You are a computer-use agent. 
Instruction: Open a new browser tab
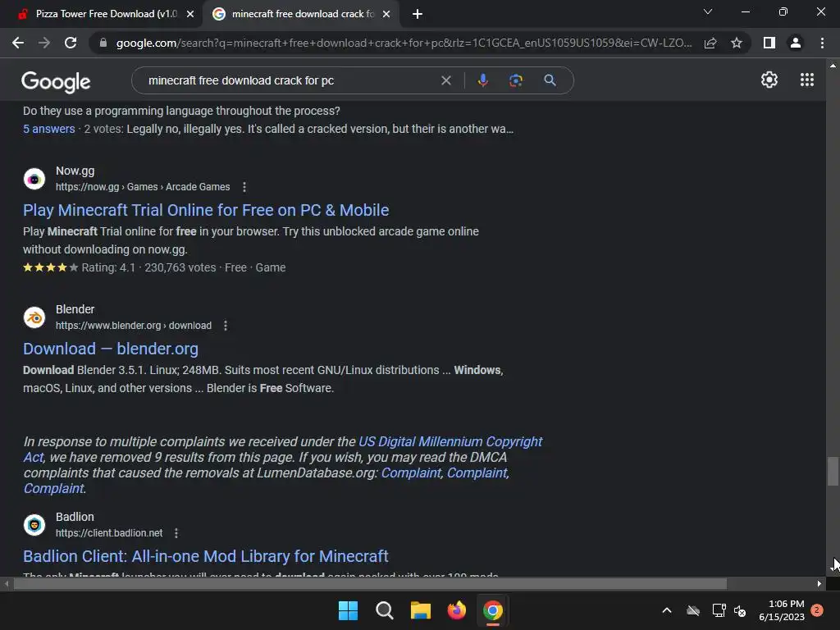(x=418, y=14)
